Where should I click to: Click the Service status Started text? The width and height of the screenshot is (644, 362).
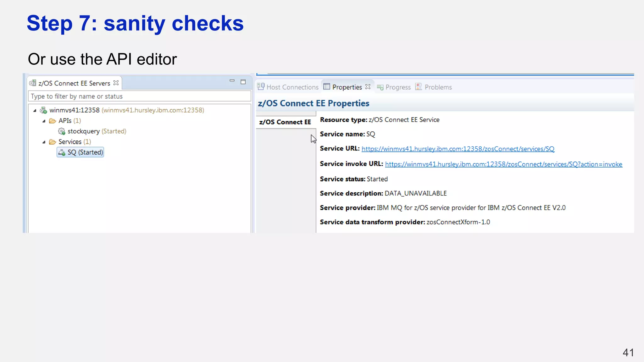[377, 179]
